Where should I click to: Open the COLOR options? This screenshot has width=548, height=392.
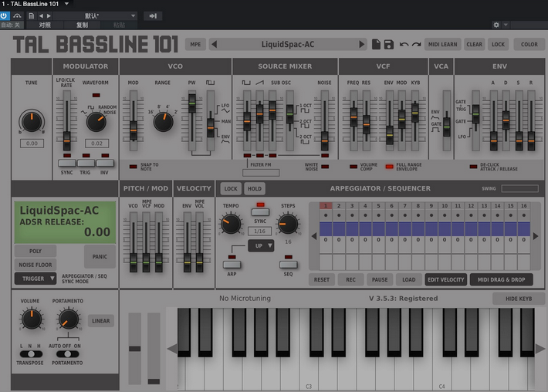click(x=529, y=45)
